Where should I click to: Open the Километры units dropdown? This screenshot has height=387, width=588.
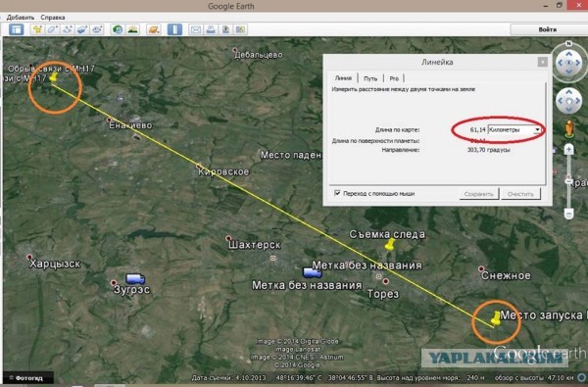[x=515, y=129]
